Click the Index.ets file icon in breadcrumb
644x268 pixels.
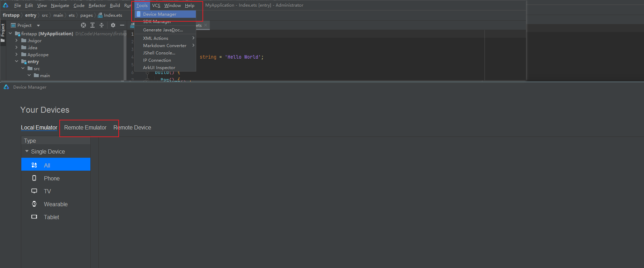(x=100, y=15)
